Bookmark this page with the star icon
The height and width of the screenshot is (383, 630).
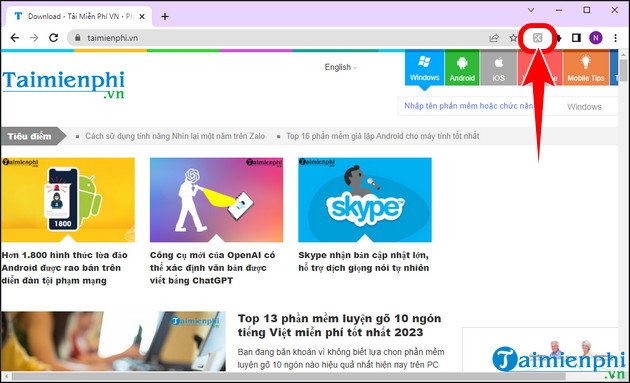[x=513, y=38]
